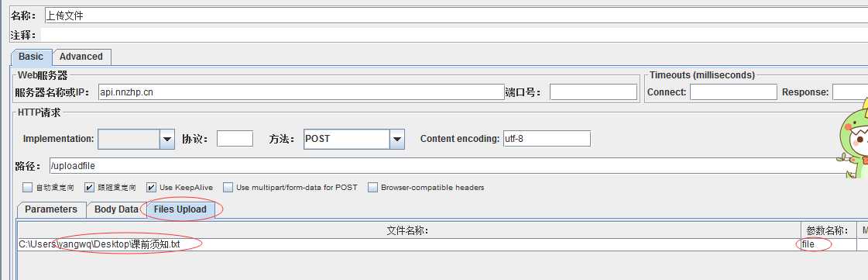Screen dimensions: 868x280
Task: Toggle the 自动重定向 checkbox
Action: click(28, 188)
